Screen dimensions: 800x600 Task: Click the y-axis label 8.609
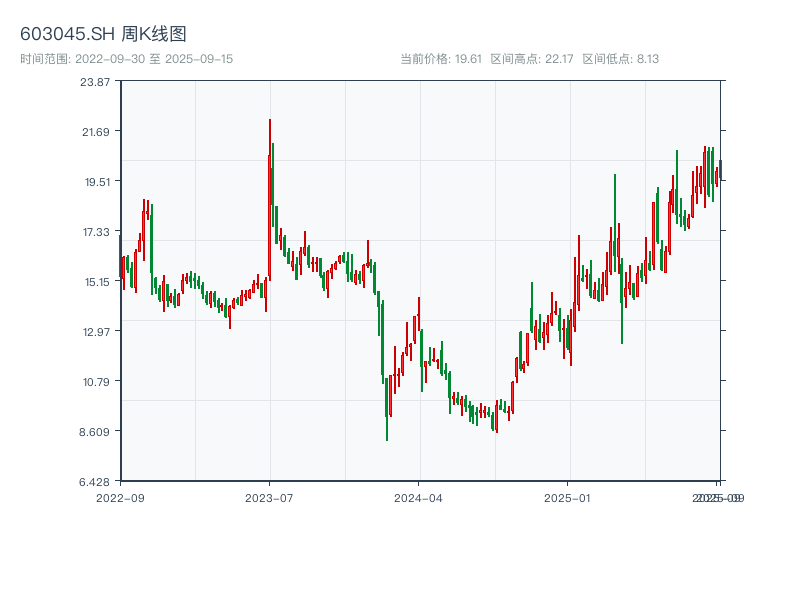click(x=94, y=432)
